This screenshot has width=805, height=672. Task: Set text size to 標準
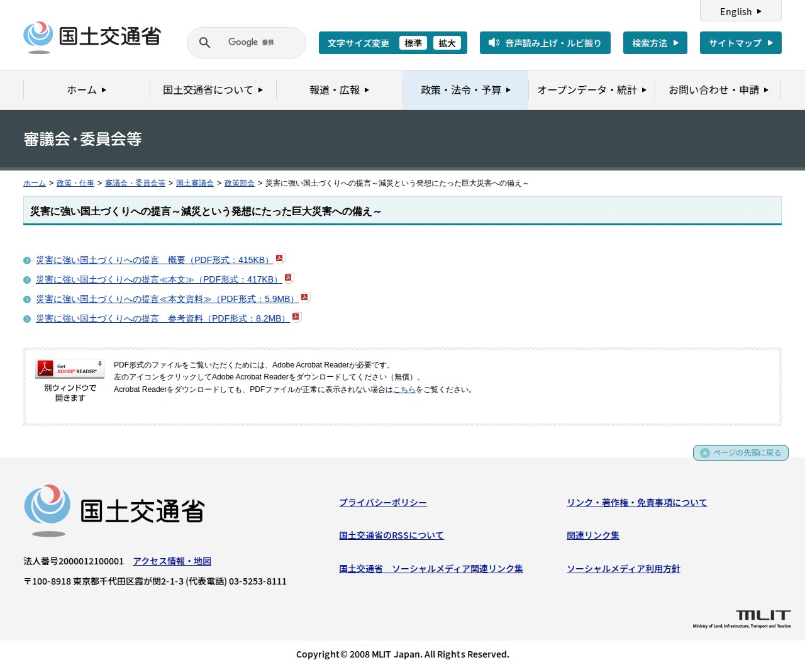click(x=413, y=43)
